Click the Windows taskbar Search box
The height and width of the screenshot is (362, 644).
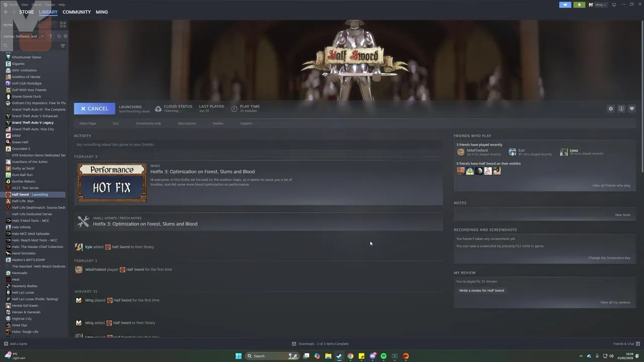pos(272,356)
